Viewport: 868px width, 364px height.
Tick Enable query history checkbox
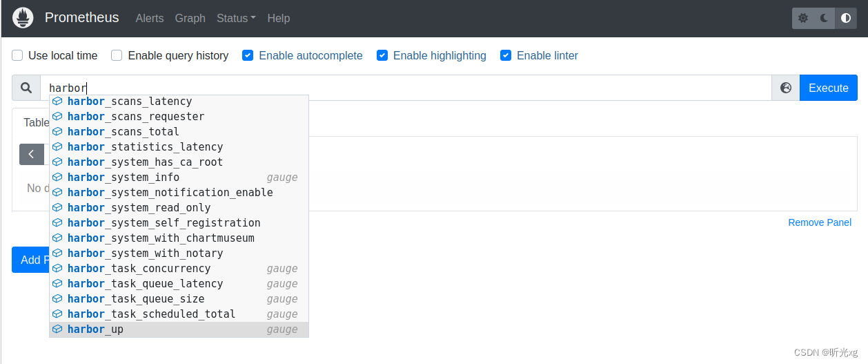117,55
